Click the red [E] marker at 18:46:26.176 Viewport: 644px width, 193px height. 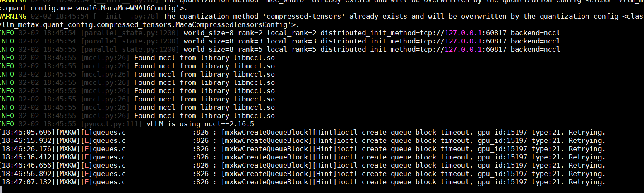click(x=87, y=149)
